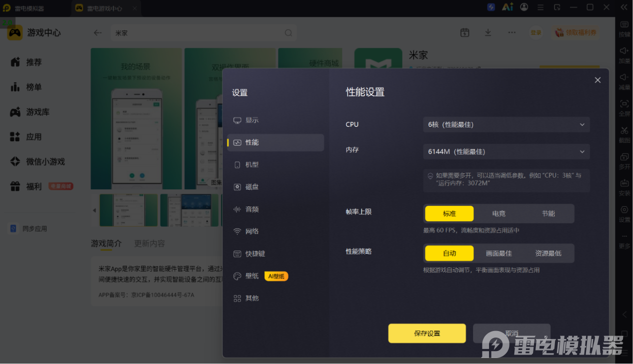Set performance strategy to 自动
633x364 pixels.
click(449, 253)
